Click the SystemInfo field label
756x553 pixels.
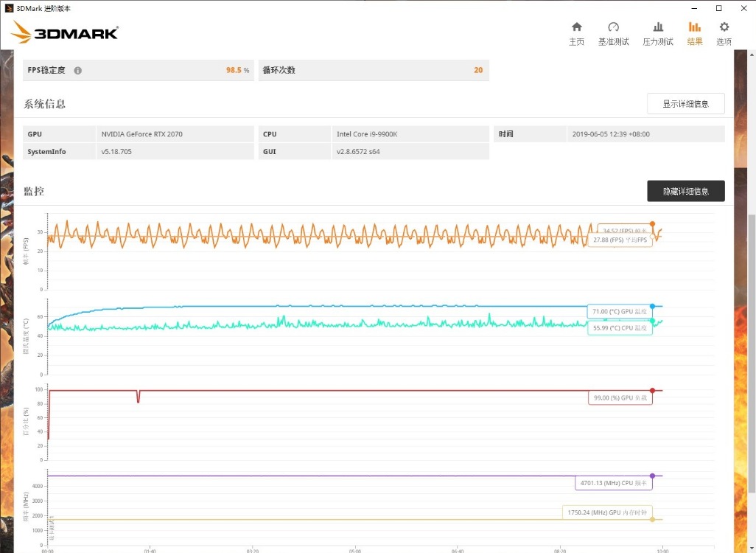coord(46,151)
